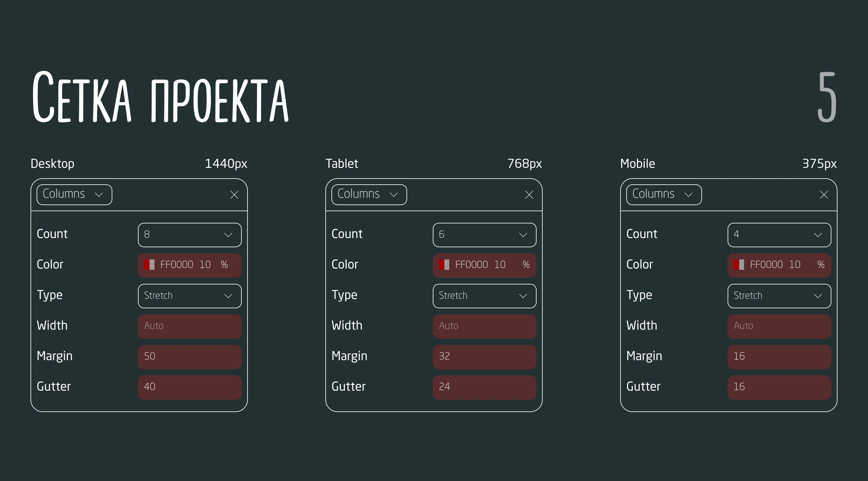The width and height of the screenshot is (868, 481).
Task: Close the Desktop grid panel
Action: [x=234, y=195]
